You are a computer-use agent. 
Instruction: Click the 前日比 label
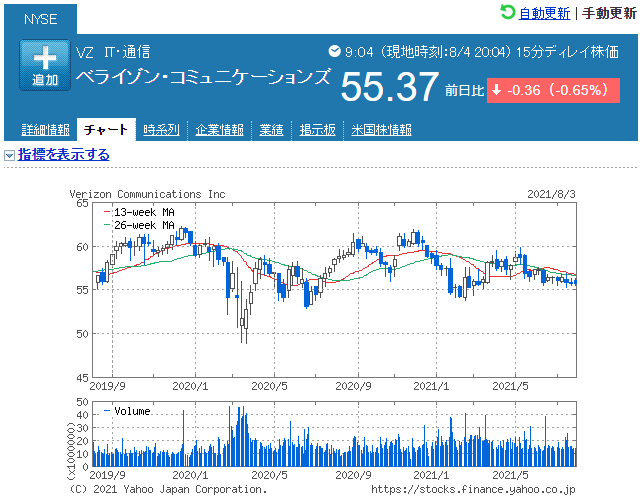tap(465, 90)
